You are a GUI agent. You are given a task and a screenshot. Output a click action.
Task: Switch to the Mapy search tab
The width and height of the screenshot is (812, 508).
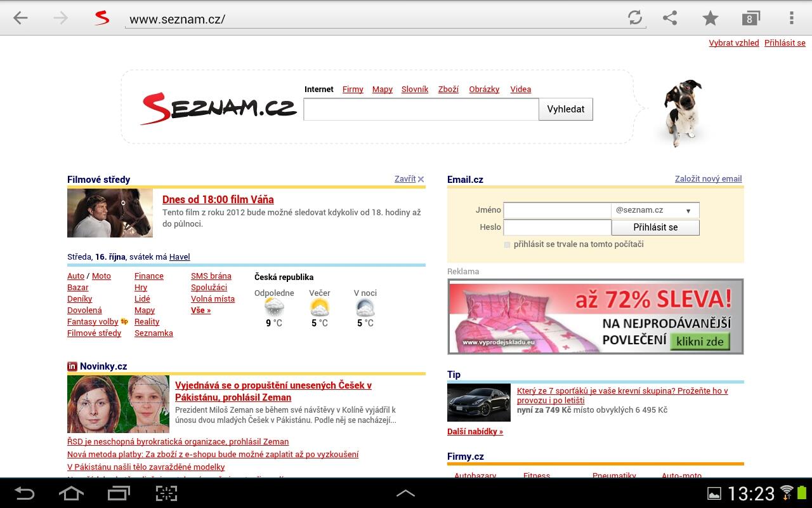[383, 90]
